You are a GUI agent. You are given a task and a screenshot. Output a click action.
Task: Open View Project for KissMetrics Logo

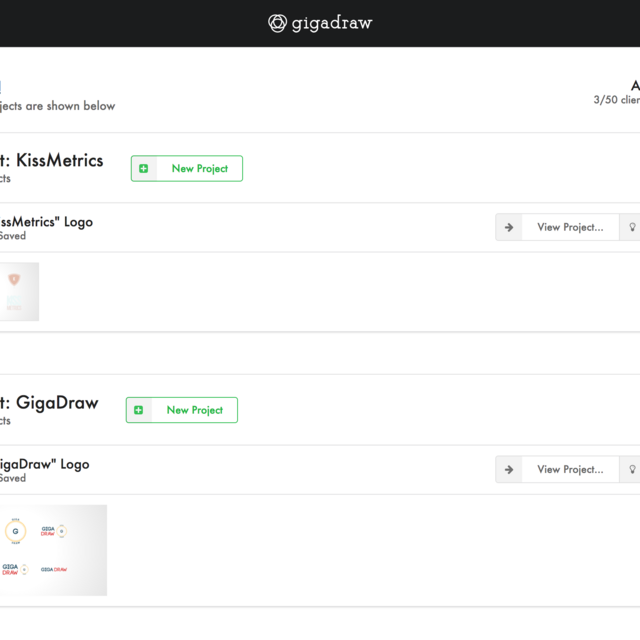[570, 227]
